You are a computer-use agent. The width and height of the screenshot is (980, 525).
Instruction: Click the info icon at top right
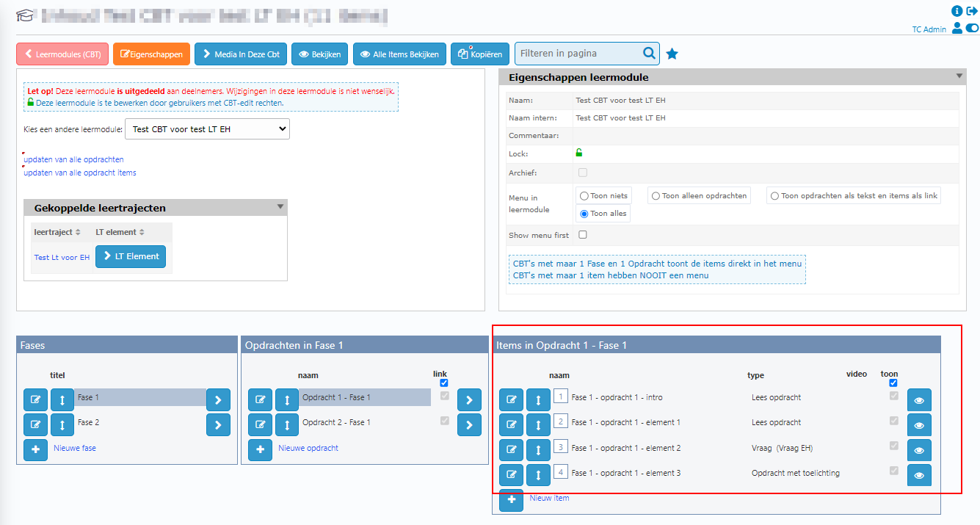point(957,11)
